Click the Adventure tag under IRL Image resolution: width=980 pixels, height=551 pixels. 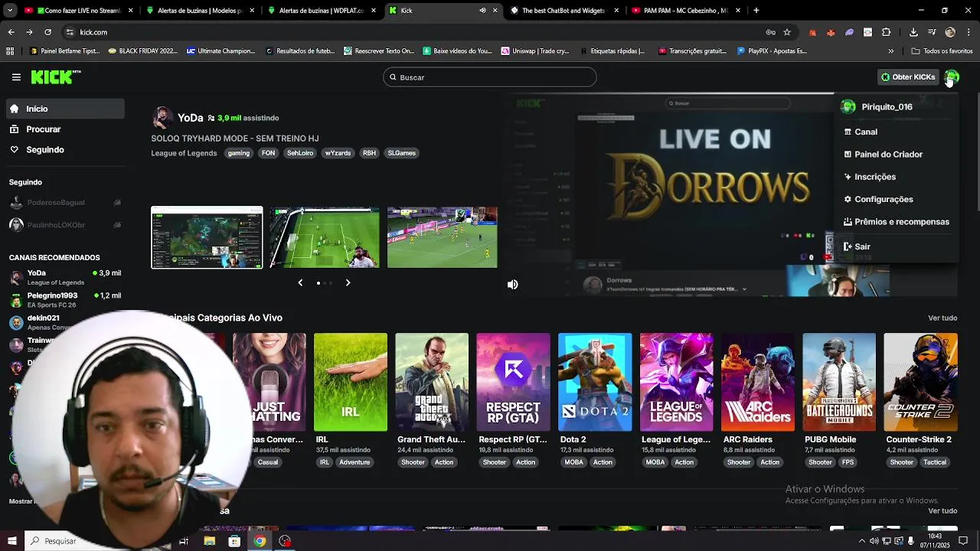tap(354, 462)
